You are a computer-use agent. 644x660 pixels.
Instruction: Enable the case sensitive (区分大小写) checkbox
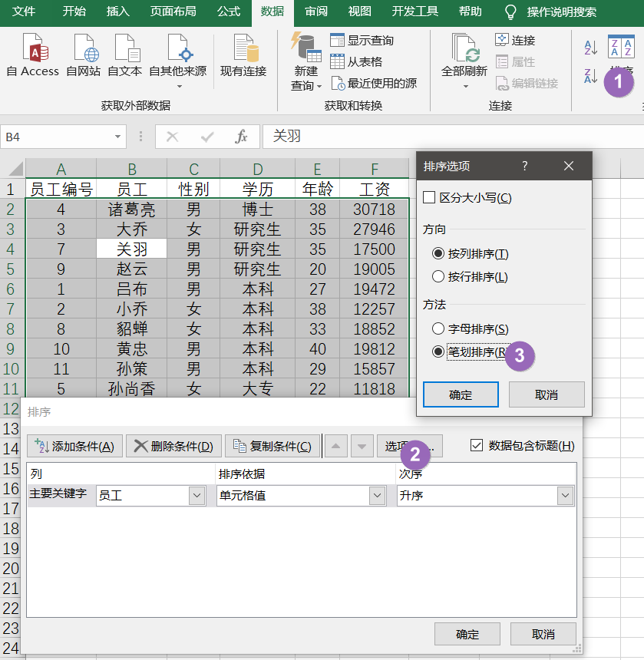(x=429, y=198)
